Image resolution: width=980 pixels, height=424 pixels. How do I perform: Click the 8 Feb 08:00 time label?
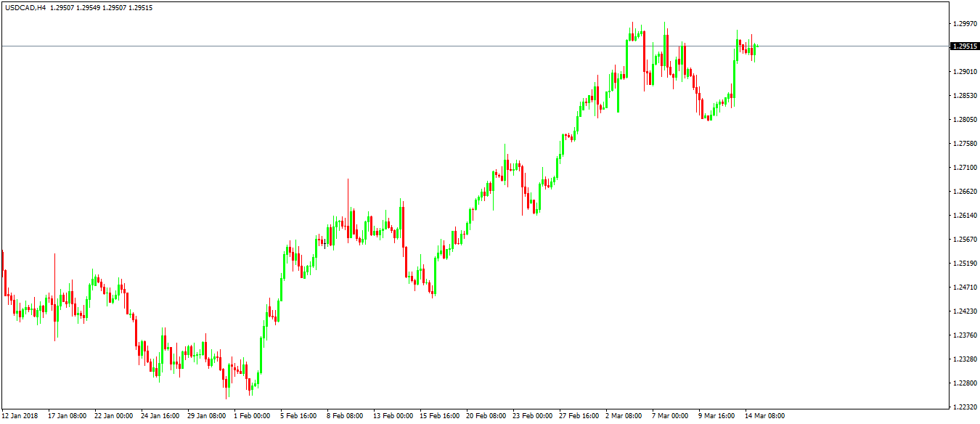click(345, 416)
